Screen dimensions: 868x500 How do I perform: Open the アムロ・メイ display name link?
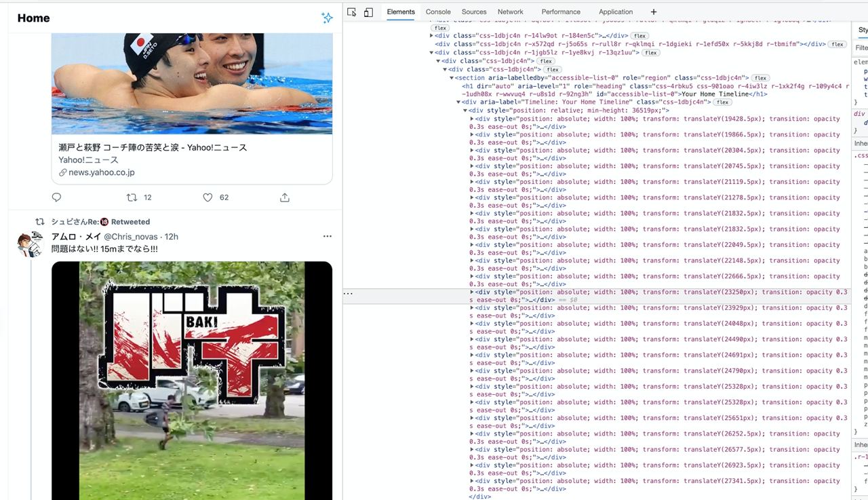coord(76,236)
